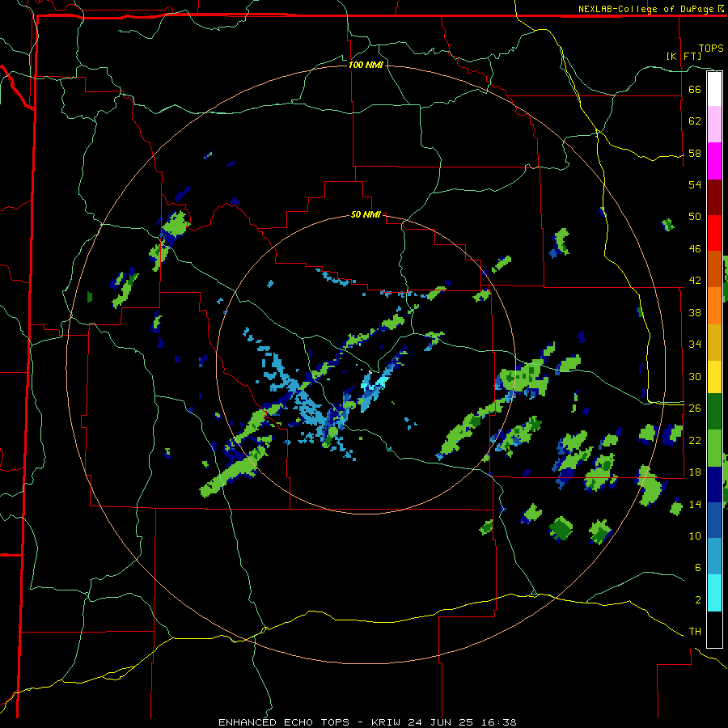Viewport: 728px width, 728px height.
Task: Click the 30 value on the legend
Action: tap(695, 376)
